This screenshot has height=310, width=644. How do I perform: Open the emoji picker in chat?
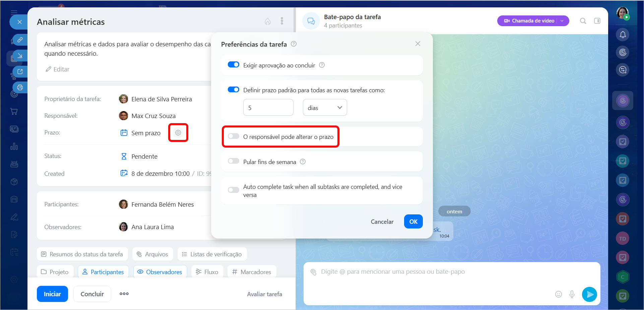pyautogui.click(x=558, y=294)
